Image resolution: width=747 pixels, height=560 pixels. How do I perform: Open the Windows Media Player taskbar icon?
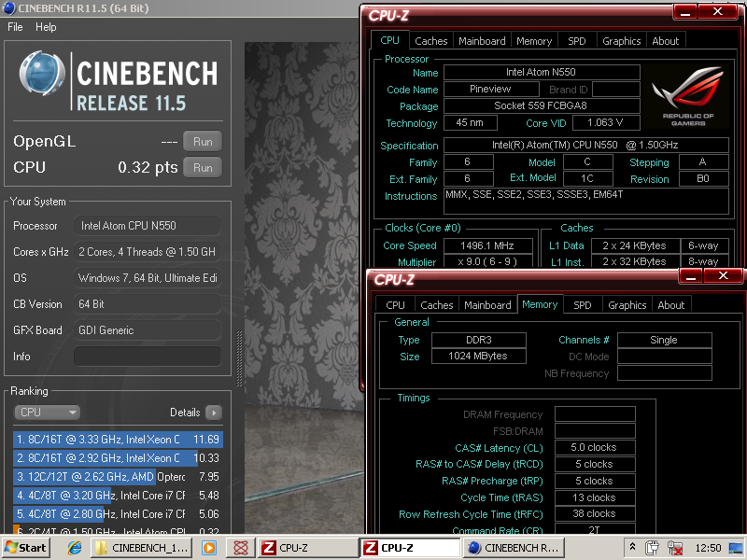point(208,548)
